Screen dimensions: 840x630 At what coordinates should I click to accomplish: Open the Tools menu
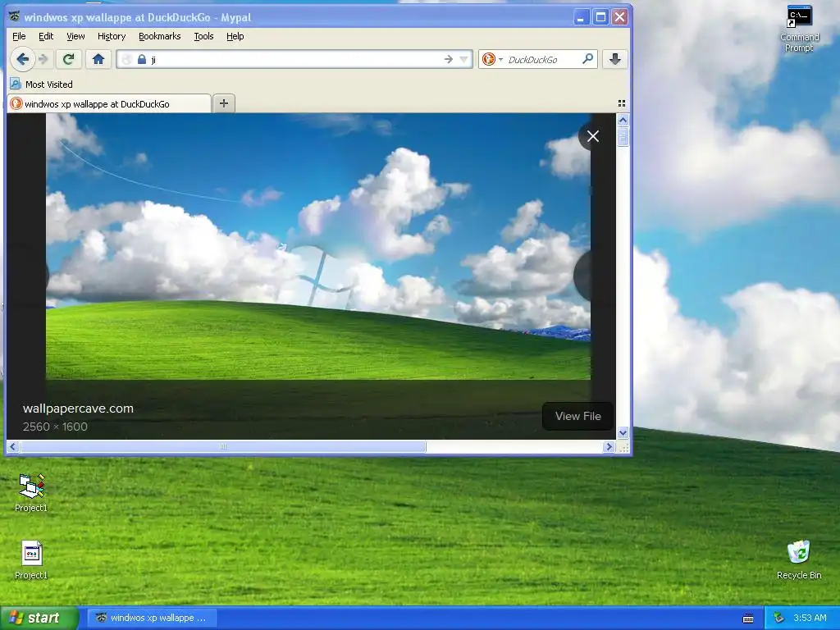pyautogui.click(x=203, y=36)
